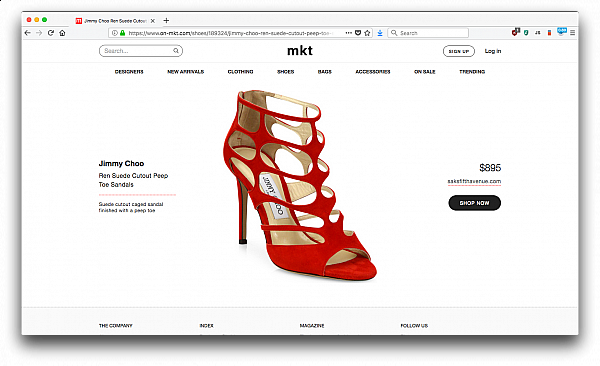Viewport: 600px width, 366px height.
Task: Click FOLLOW US footer heading
Action: tap(414, 325)
